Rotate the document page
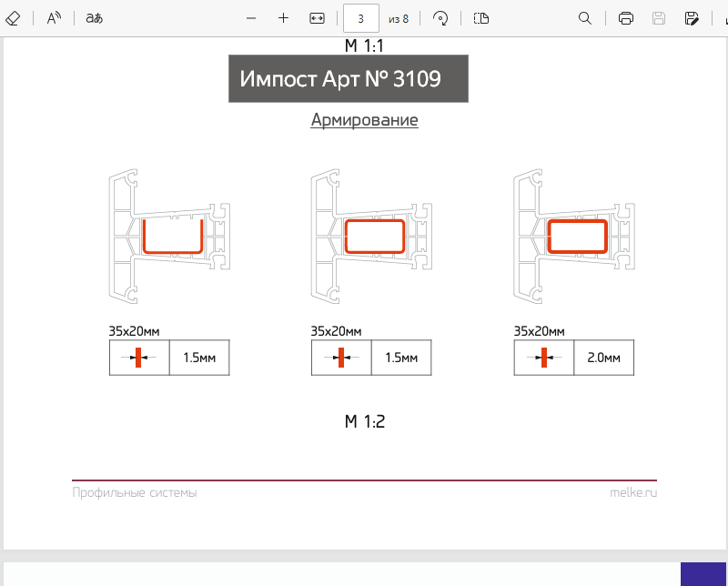Viewport: 728px width, 586px height. [x=440, y=18]
